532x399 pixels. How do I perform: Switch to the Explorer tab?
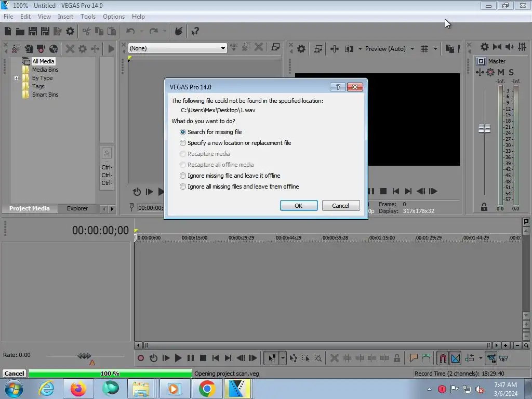(77, 208)
